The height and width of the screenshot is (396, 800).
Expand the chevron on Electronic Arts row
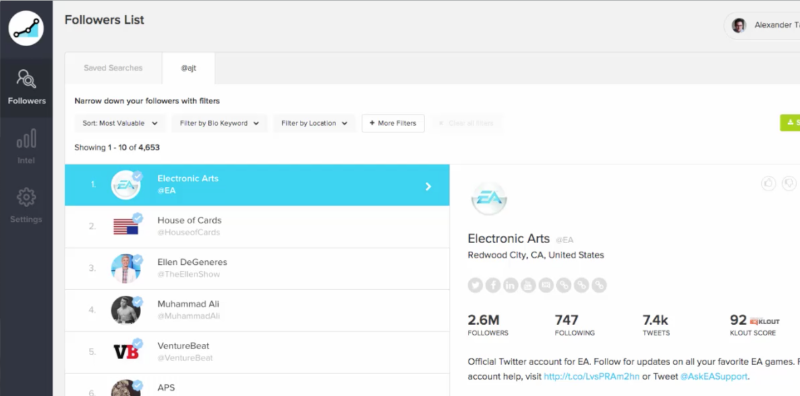[428, 186]
